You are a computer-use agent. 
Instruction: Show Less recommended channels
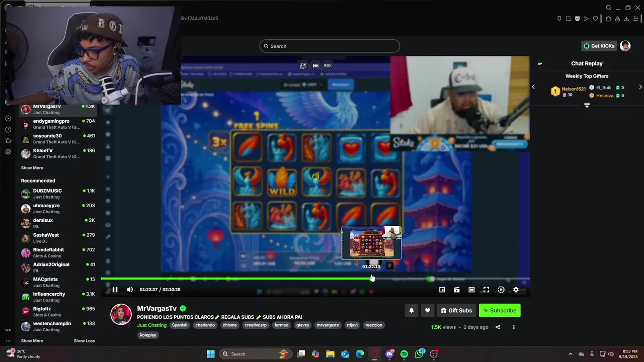[85, 341]
